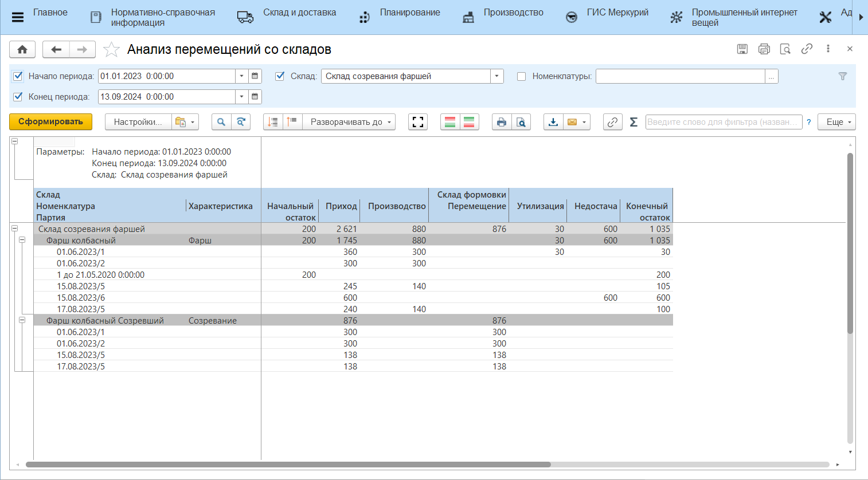Click the filter word search field

[722, 122]
